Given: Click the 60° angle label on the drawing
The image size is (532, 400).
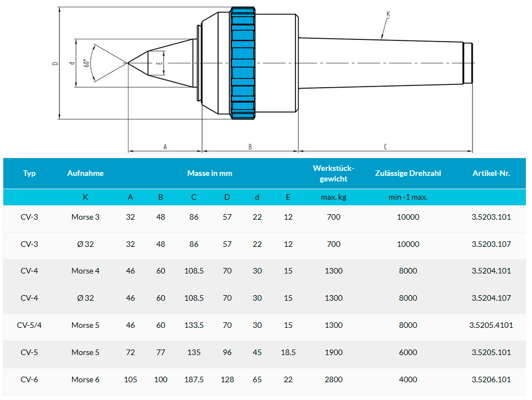Looking at the screenshot, I should (86, 63).
